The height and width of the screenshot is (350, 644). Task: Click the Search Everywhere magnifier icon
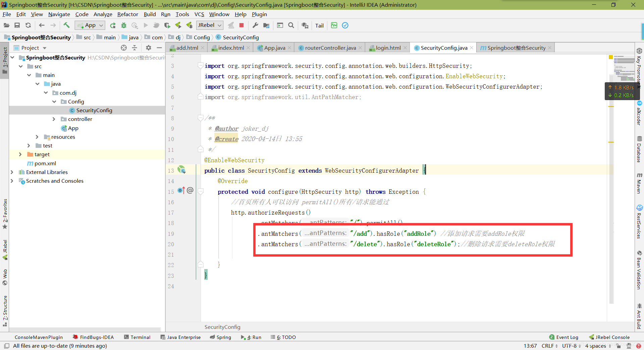pos(291,25)
